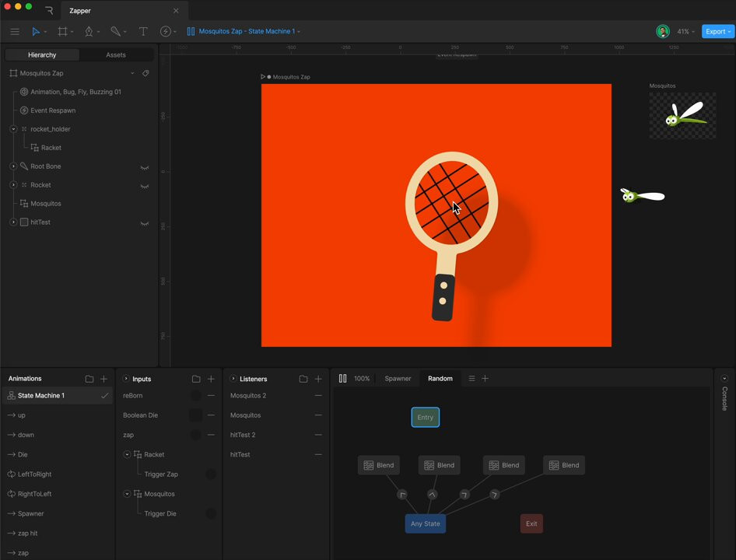Collapse the rocket_holder tree item
The height and width of the screenshot is (560, 736).
point(13,129)
